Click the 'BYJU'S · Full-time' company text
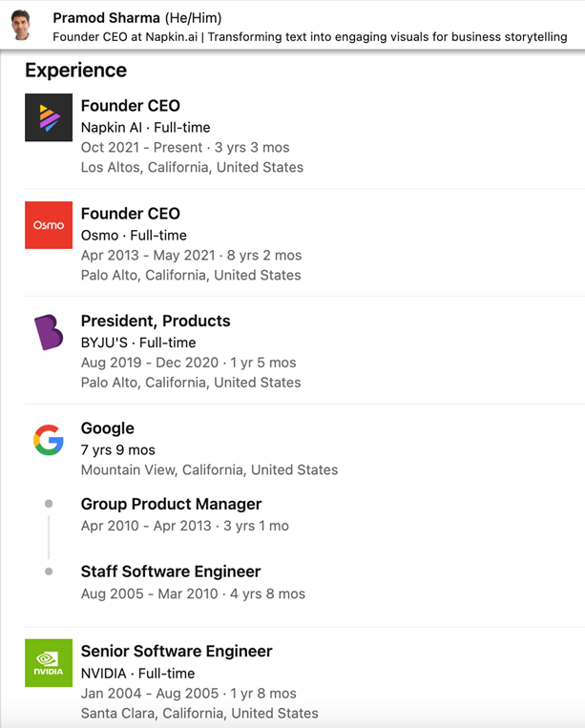 [x=138, y=343]
